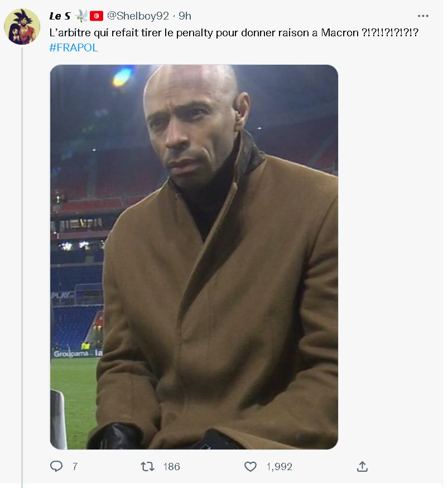Click the share upload icon
The height and width of the screenshot is (488, 448).
click(x=362, y=466)
